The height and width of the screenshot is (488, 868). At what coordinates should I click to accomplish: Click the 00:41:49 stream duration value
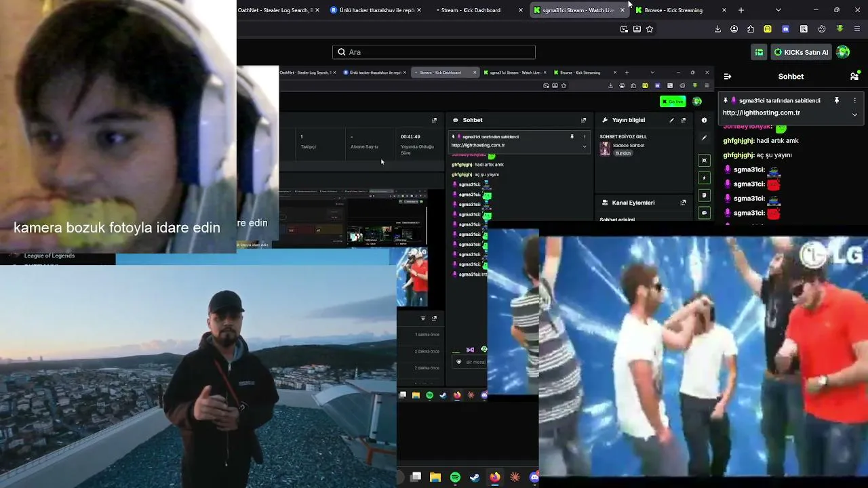coord(410,137)
